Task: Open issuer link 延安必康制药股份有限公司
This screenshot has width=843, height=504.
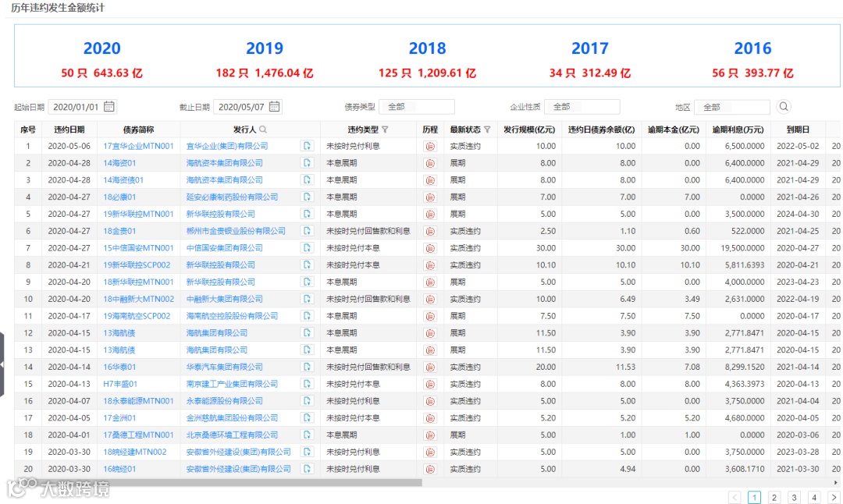Action: coord(232,197)
